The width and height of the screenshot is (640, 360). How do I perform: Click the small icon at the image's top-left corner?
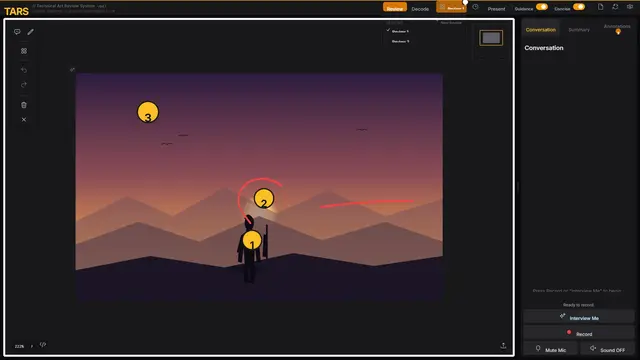point(72,70)
